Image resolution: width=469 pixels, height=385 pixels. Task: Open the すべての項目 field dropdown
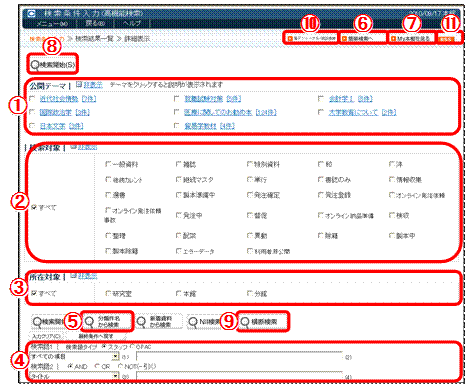115,357
